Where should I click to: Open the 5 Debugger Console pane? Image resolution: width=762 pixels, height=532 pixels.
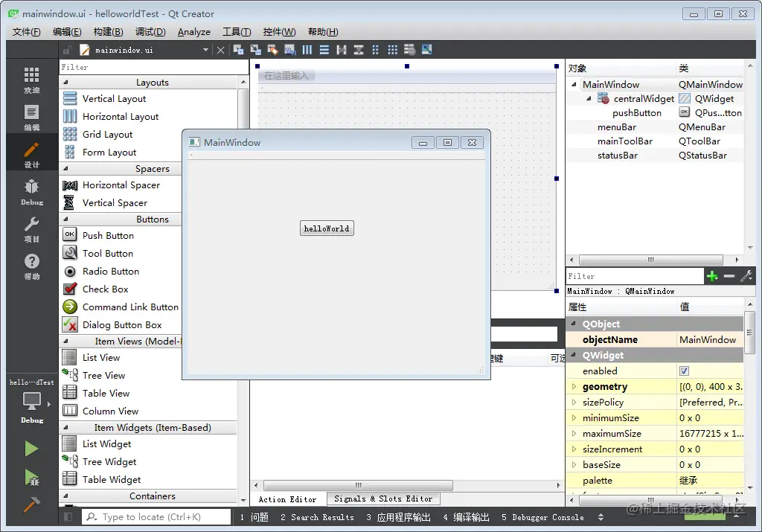542,517
